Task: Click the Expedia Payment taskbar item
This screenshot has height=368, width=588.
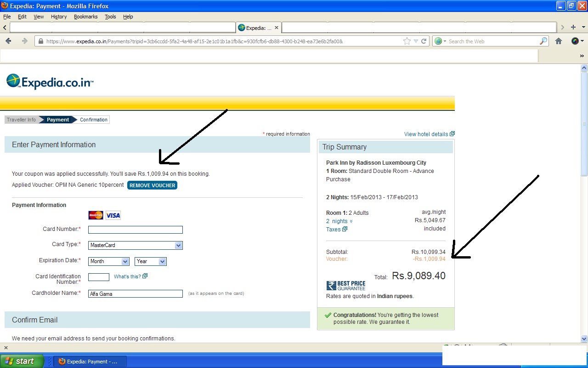Action: pyautogui.click(x=90, y=362)
